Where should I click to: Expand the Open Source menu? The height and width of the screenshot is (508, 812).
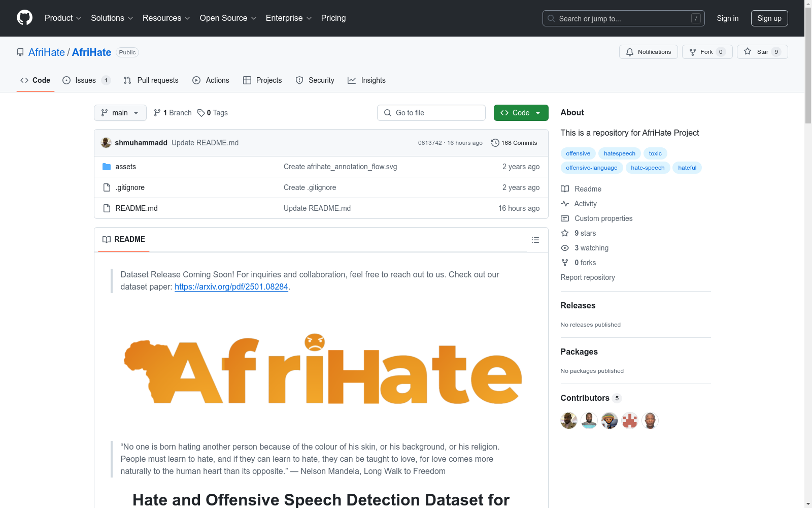tap(228, 18)
